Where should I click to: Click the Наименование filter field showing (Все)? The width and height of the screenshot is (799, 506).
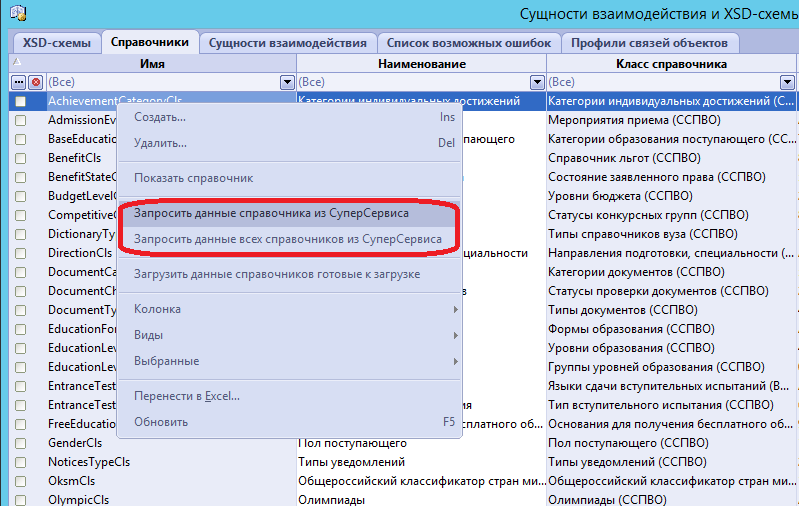tap(413, 82)
